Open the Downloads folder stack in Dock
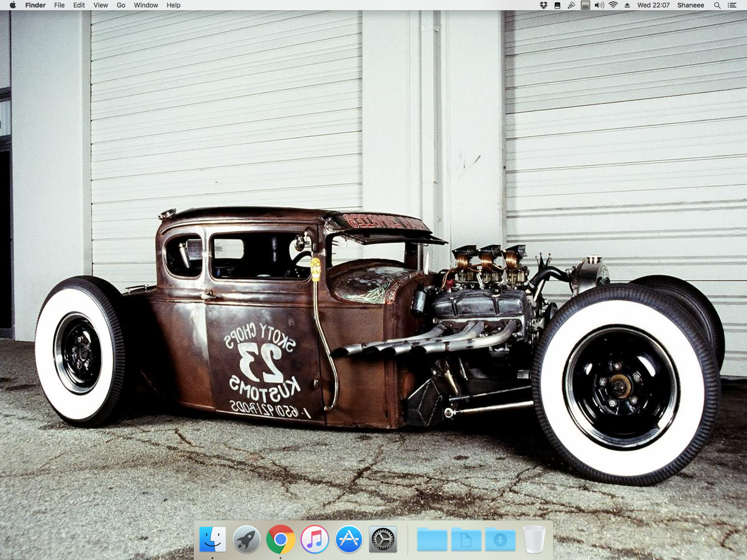Screen dimensions: 747x560 pos(500,539)
